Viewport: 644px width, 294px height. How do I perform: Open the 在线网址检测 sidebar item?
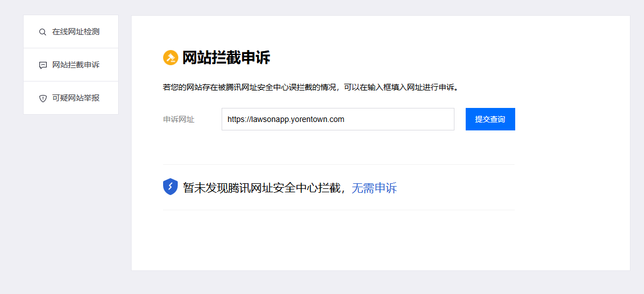[x=71, y=31]
